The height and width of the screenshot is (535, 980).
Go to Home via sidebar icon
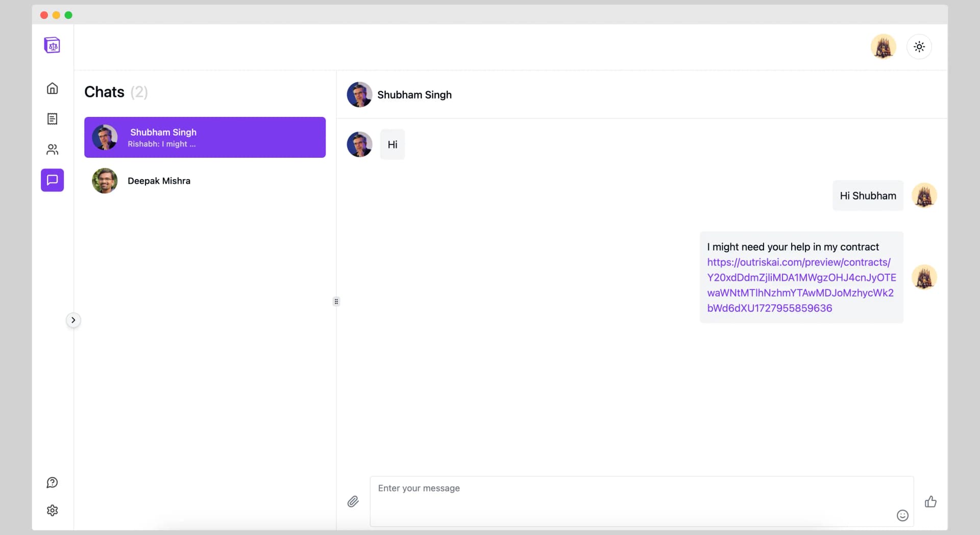[52, 88]
